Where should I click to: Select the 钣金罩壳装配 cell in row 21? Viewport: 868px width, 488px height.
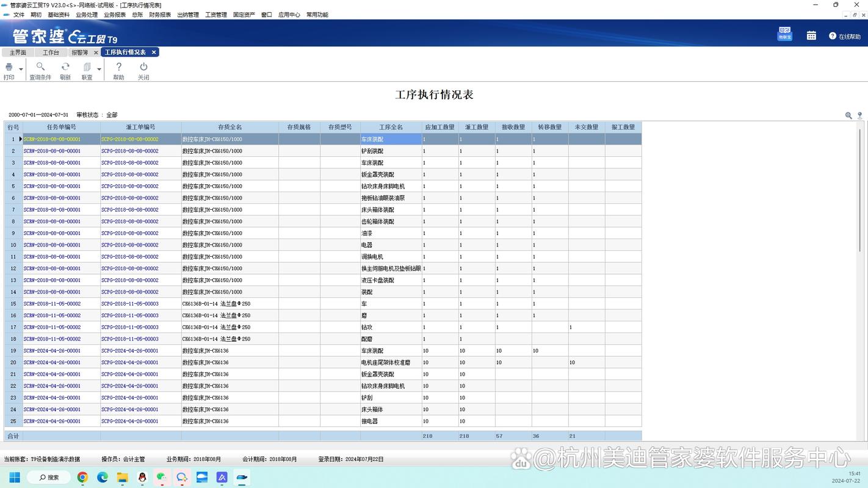coord(391,374)
